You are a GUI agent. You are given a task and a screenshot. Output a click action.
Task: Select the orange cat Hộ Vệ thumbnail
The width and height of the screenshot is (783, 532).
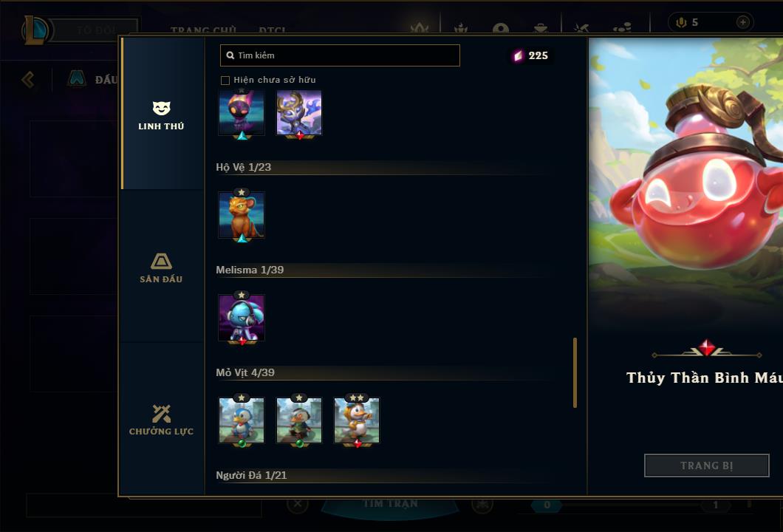[242, 216]
